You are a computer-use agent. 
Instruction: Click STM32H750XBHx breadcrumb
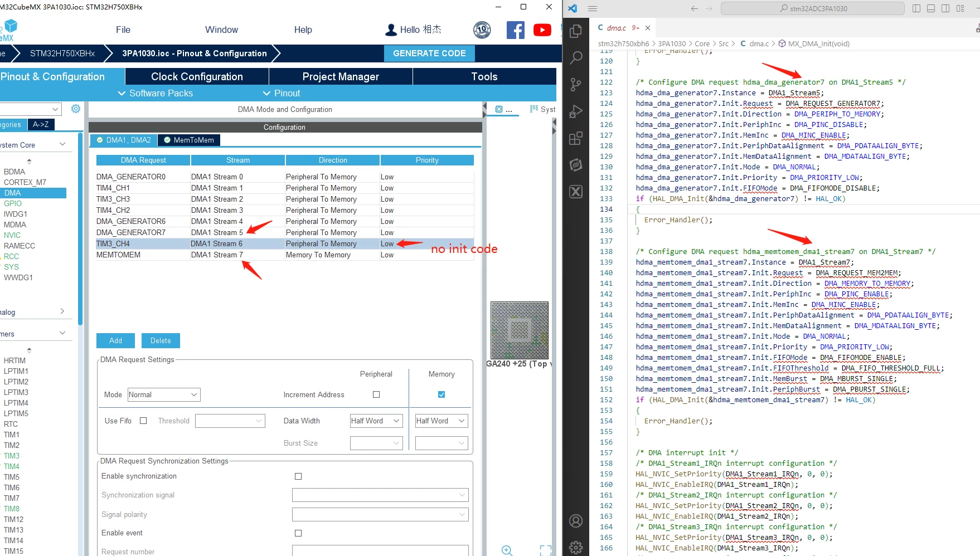coord(62,53)
